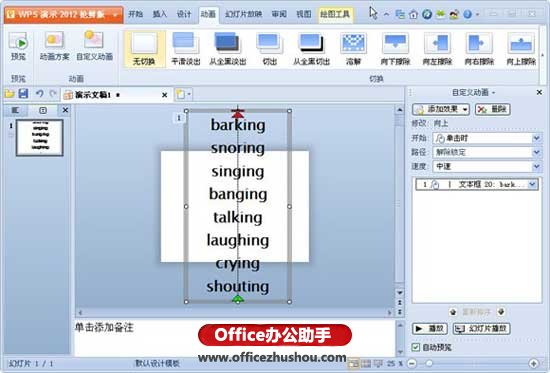
Task: Redo the last action
Action: (53, 94)
